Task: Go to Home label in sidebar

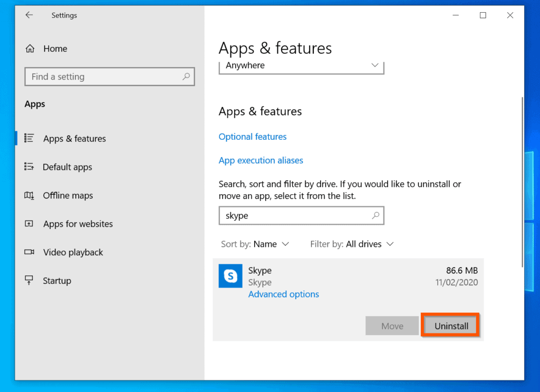Action: pos(55,49)
